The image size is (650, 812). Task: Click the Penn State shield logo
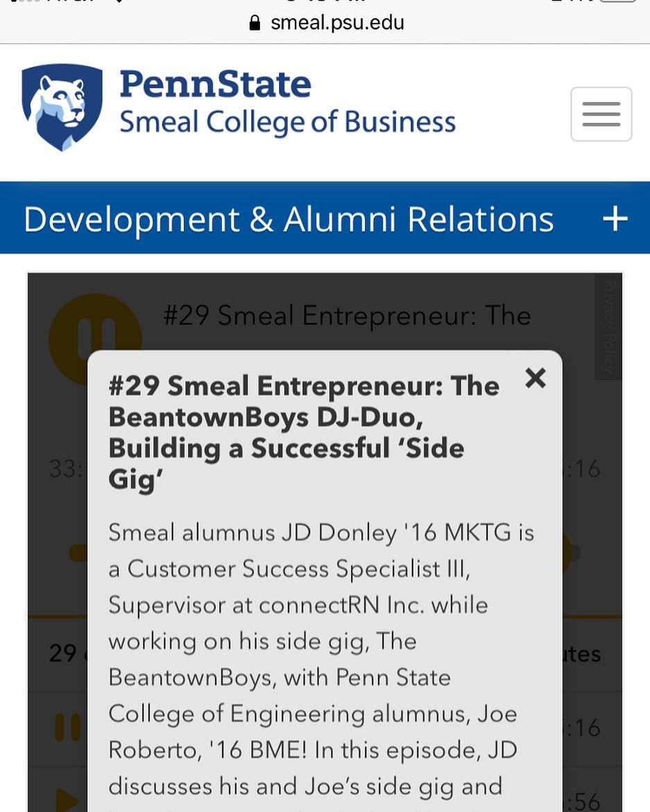pos(62,107)
